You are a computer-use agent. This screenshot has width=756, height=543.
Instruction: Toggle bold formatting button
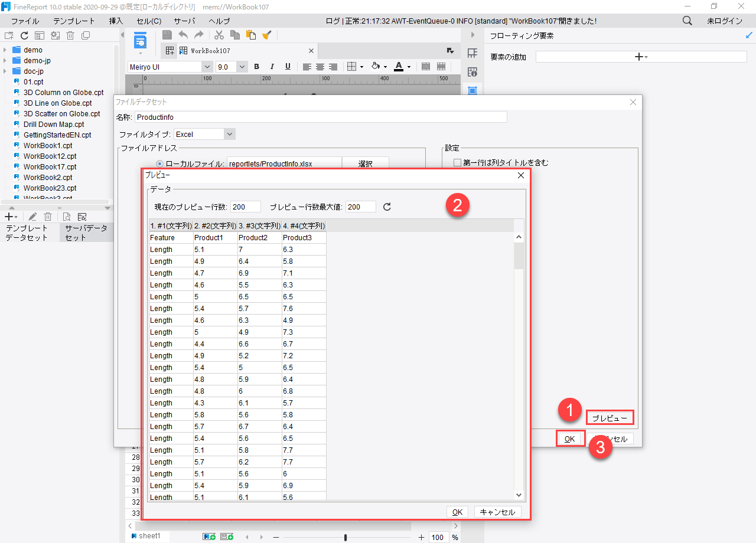(x=257, y=67)
